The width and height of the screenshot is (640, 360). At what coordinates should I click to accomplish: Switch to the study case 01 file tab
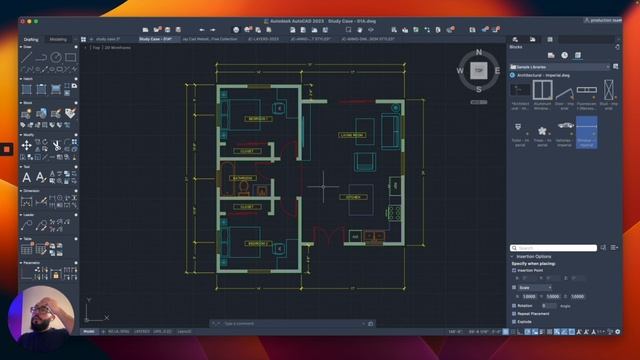point(108,39)
